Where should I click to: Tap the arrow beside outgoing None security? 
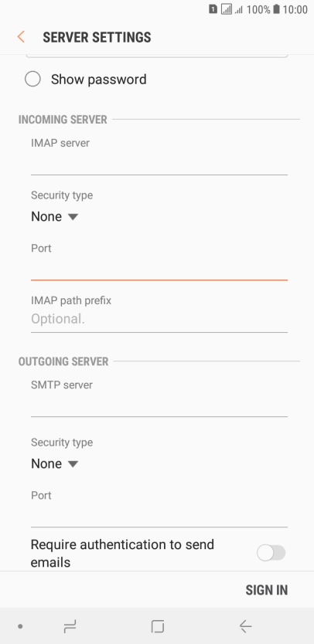click(73, 464)
